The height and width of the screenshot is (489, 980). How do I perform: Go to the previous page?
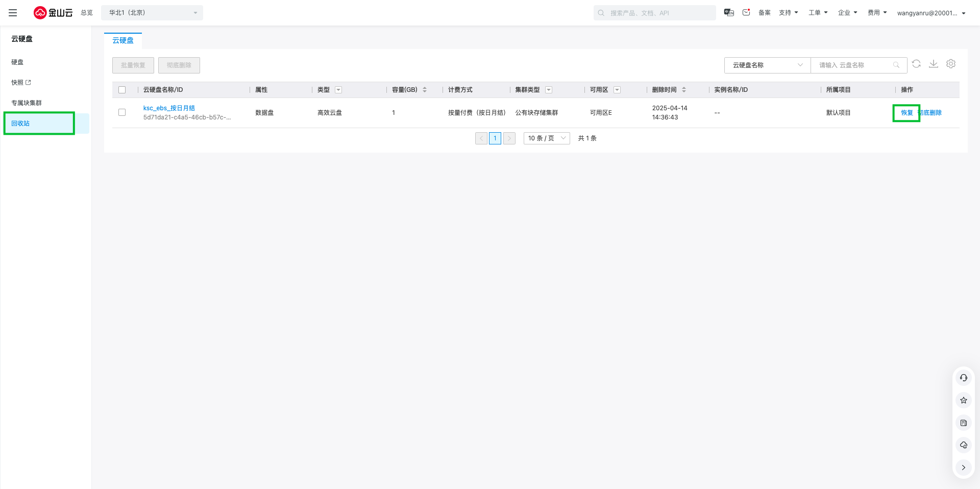[481, 138]
